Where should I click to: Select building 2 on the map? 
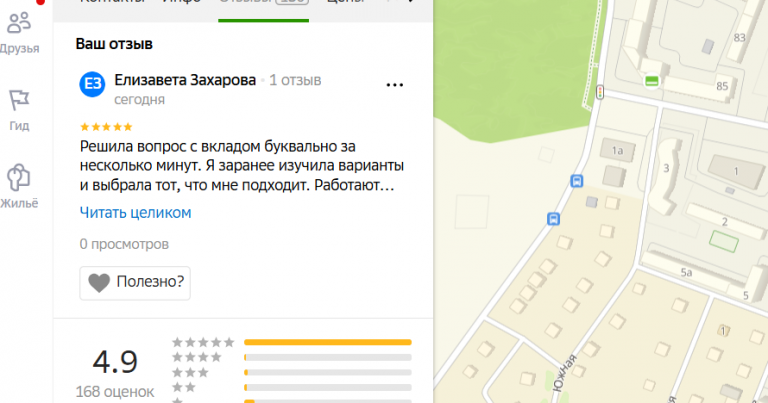(725, 222)
